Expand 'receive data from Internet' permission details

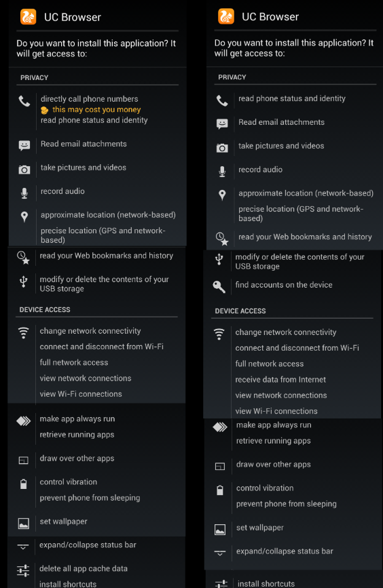pyautogui.click(x=280, y=380)
